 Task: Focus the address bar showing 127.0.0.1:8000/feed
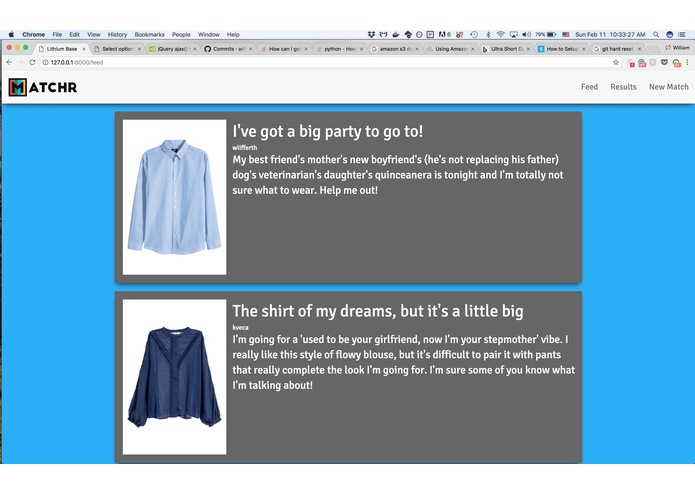coord(328,62)
